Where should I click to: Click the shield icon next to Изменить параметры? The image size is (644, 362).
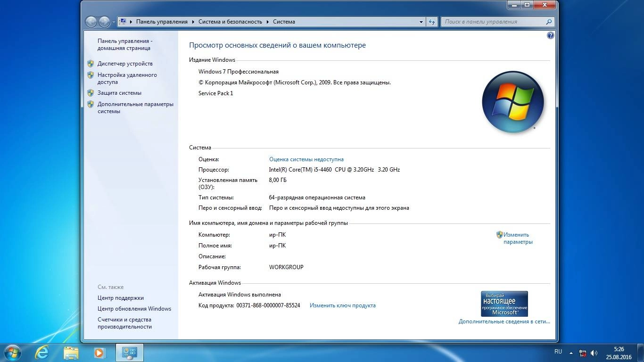click(499, 235)
